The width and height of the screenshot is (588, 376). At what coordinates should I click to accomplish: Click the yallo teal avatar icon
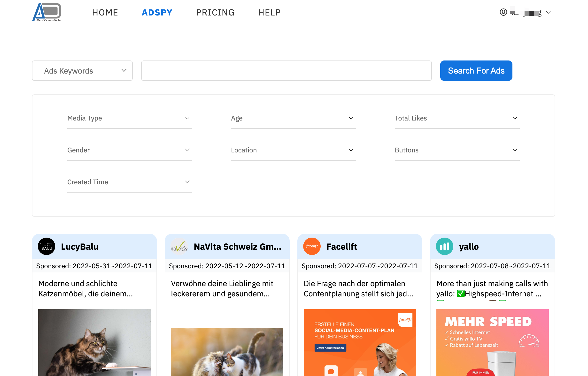click(445, 246)
